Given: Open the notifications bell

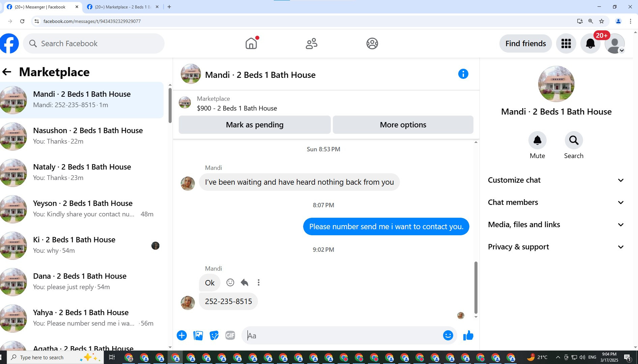Looking at the screenshot, I should tap(590, 43).
